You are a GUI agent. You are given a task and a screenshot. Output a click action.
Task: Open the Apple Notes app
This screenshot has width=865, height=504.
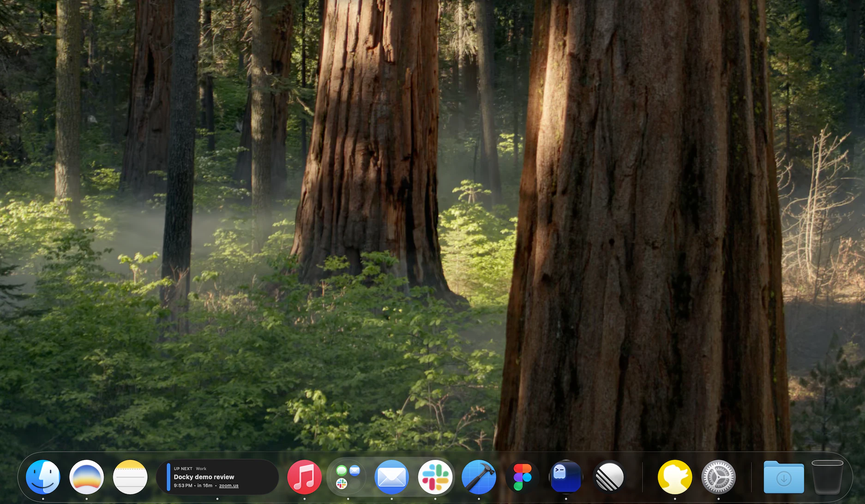click(130, 477)
